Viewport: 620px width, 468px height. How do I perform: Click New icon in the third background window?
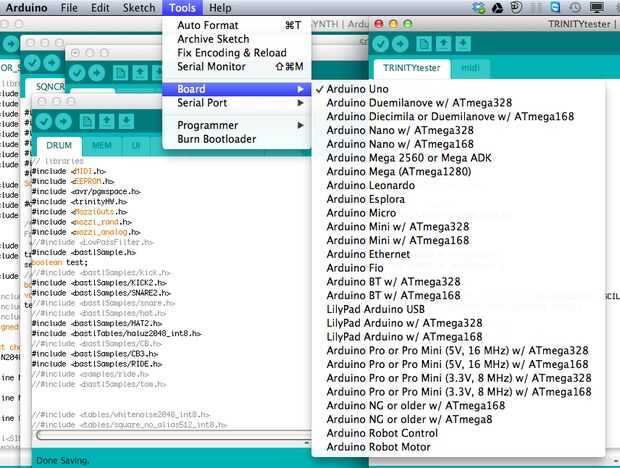click(x=120, y=73)
